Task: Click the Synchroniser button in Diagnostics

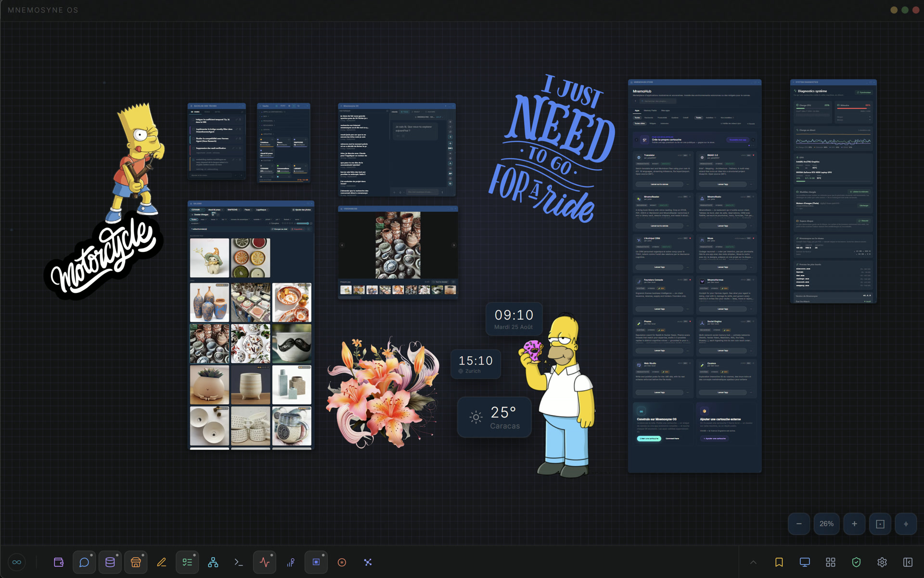Action: tap(863, 92)
